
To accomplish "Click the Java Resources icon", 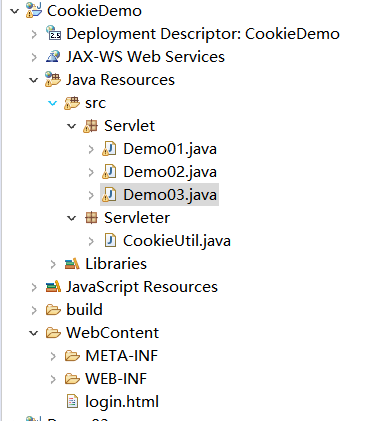I will tap(53, 79).
